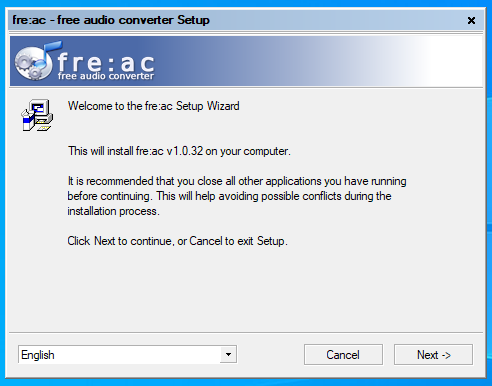Viewport: 492px width, 386px height.
Task: Continue with the Next -> button
Action: tap(433, 355)
